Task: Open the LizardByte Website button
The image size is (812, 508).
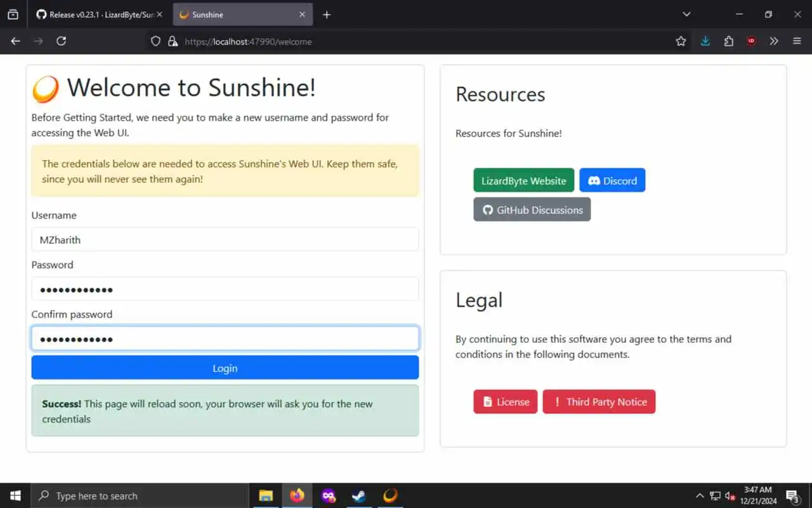Action: click(523, 180)
